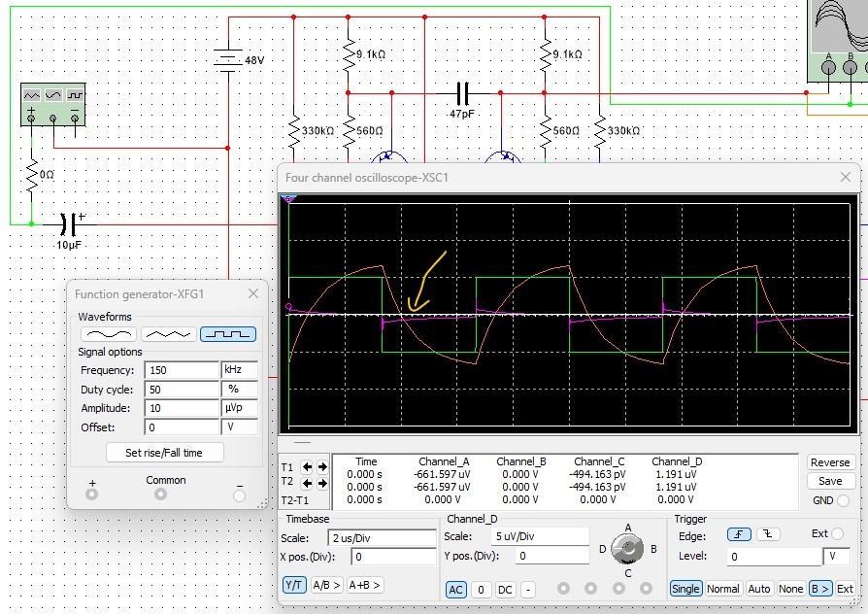Open the duty cycle % unit field
The image size is (868, 614).
click(x=239, y=389)
